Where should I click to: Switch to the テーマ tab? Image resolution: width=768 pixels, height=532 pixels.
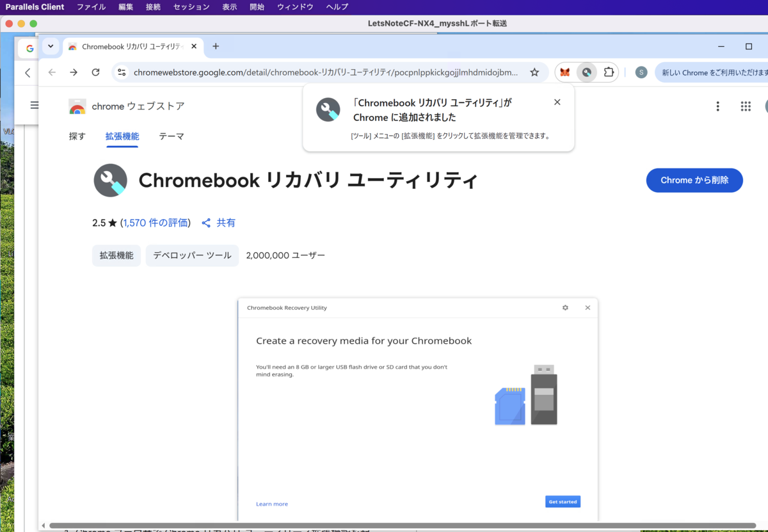click(x=172, y=136)
